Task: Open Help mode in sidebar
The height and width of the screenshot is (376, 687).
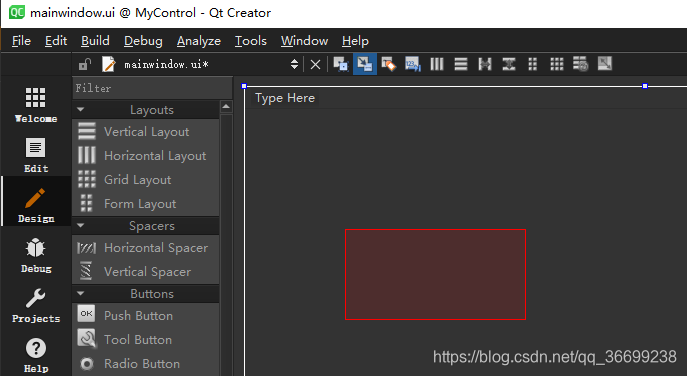Action: tap(35, 355)
